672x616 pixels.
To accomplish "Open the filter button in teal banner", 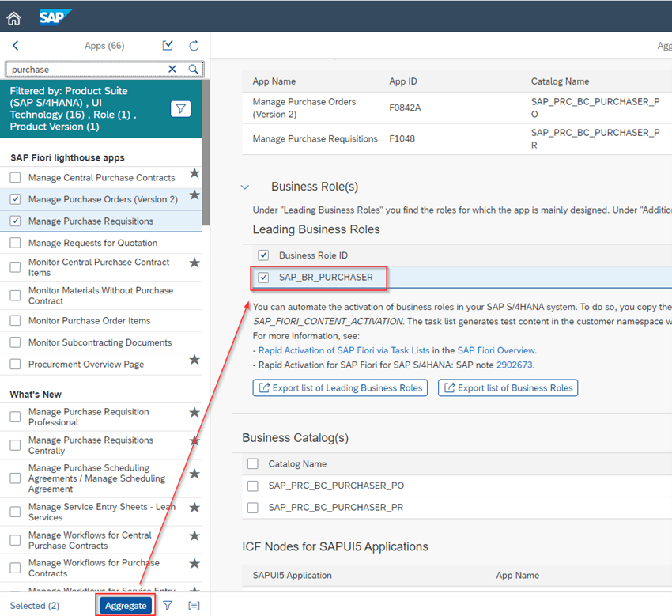I will [181, 109].
